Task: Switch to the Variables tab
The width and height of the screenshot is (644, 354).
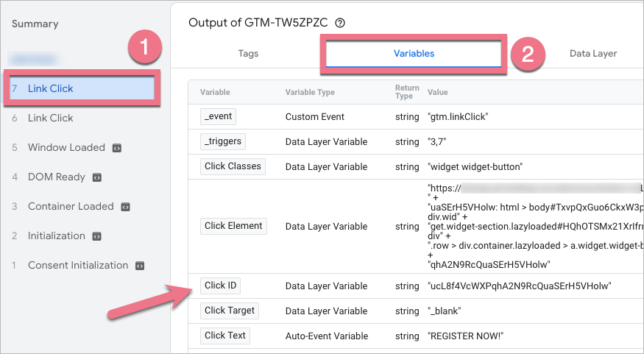Action: (413, 54)
